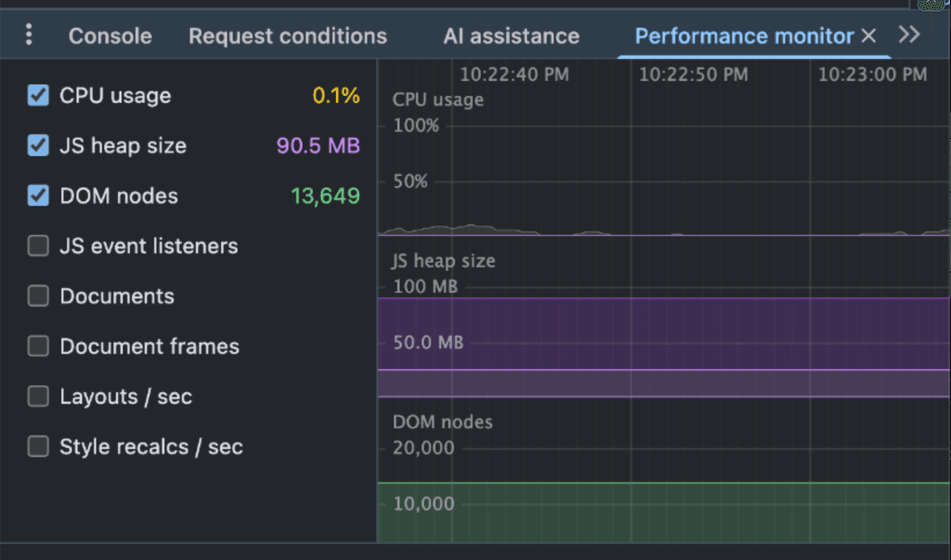Open the drawer three-dot menu
Screen dimensions: 951x560
pos(29,35)
